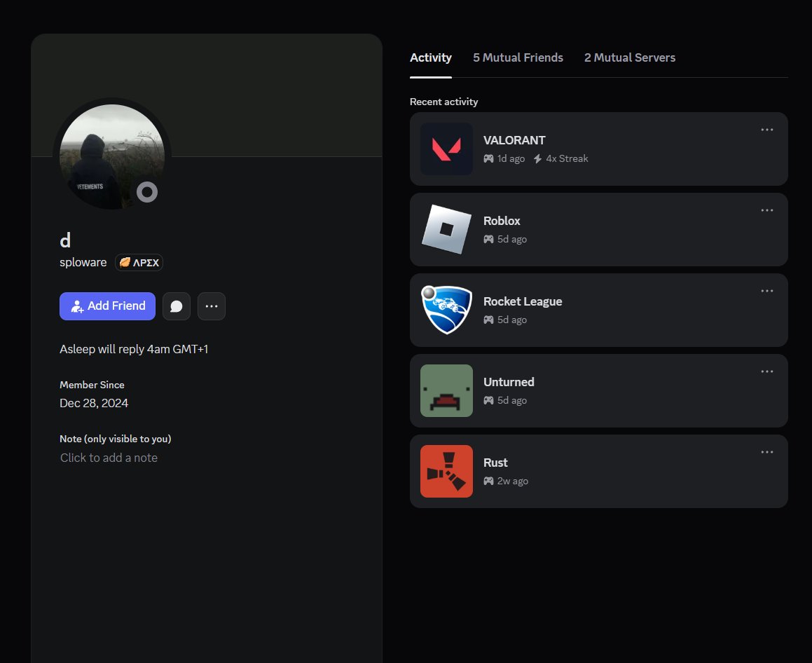Click the Unturned title text
Screen dimensions: 812x663
coord(509,382)
